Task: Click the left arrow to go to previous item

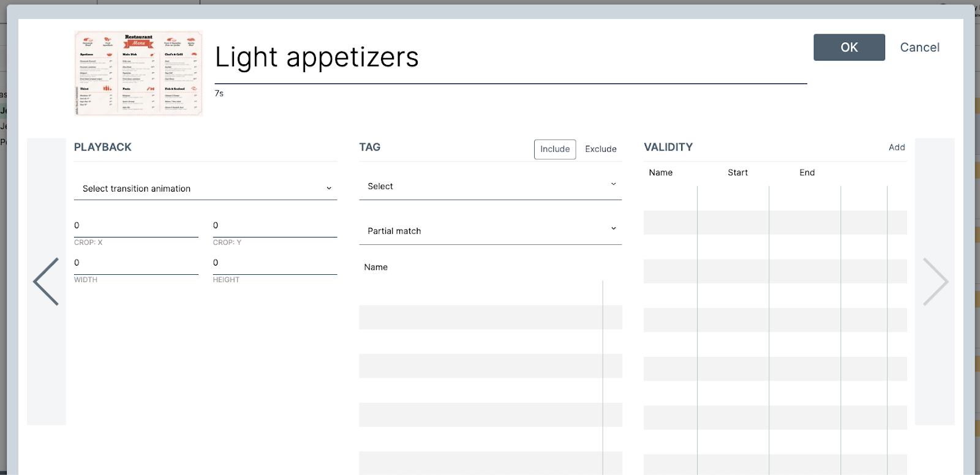Action: click(46, 282)
